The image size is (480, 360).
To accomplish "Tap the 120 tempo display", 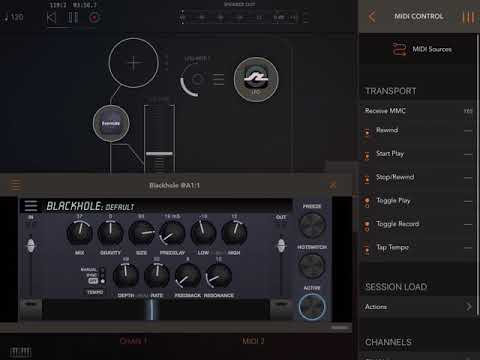I will point(14,17).
